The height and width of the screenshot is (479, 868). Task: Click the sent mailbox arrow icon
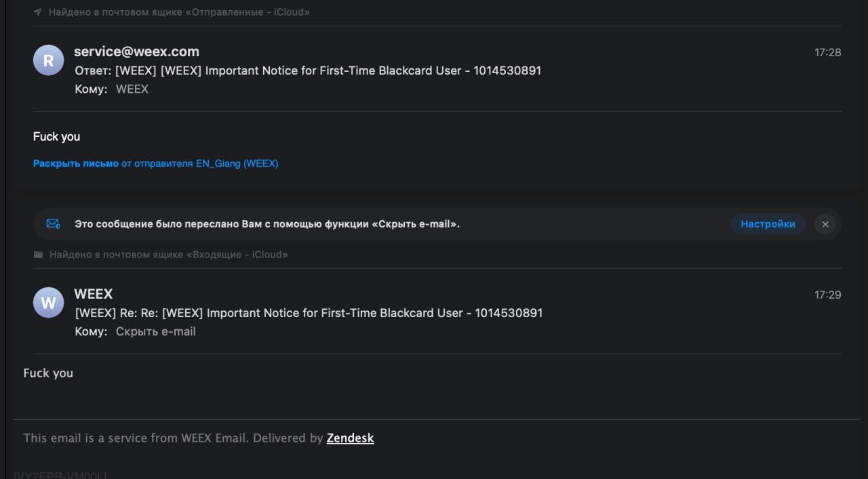(38, 12)
